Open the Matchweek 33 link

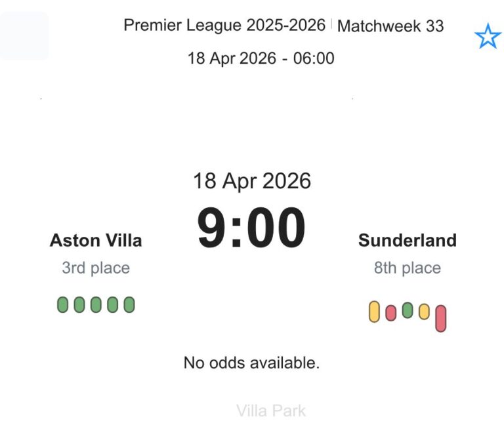tap(390, 26)
